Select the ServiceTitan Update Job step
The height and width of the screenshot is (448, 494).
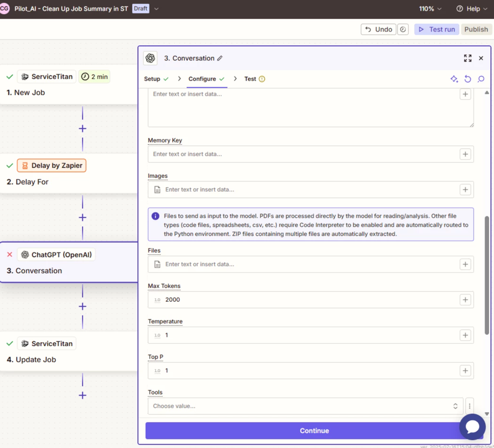[69, 351]
